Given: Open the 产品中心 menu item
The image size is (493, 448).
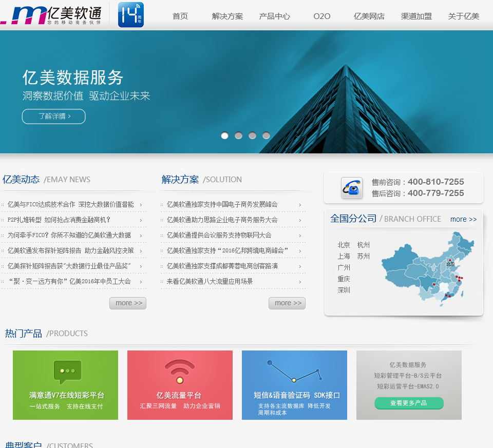Looking at the screenshot, I should 274,16.
